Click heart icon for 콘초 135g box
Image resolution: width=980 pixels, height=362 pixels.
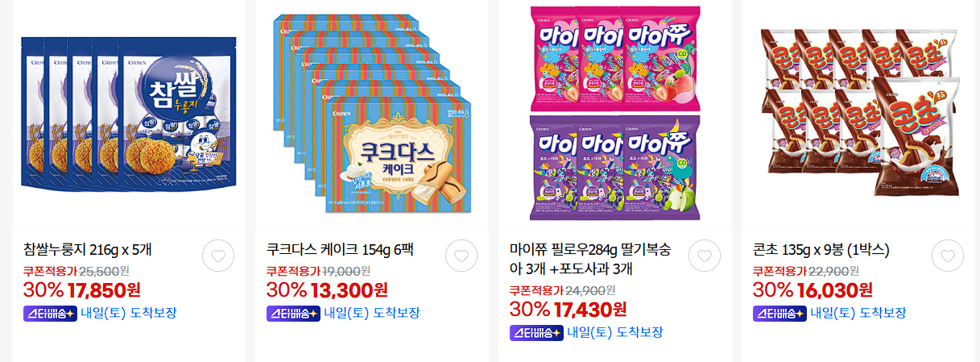948,256
